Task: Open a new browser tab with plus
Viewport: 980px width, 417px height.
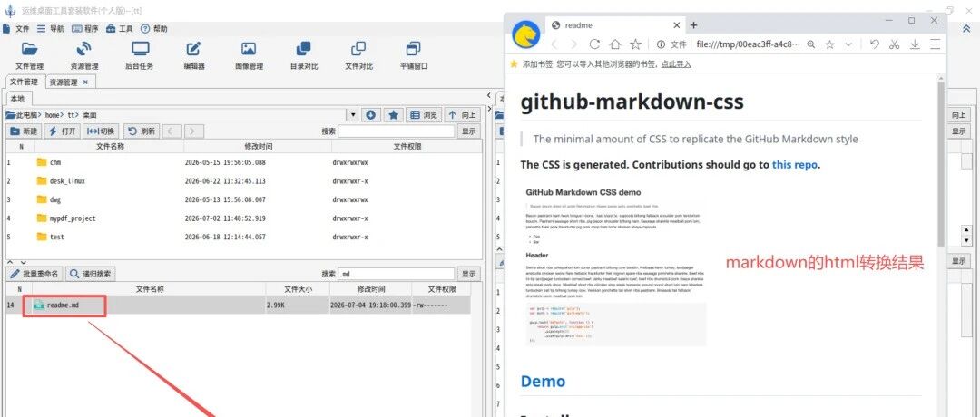Action: click(x=693, y=25)
